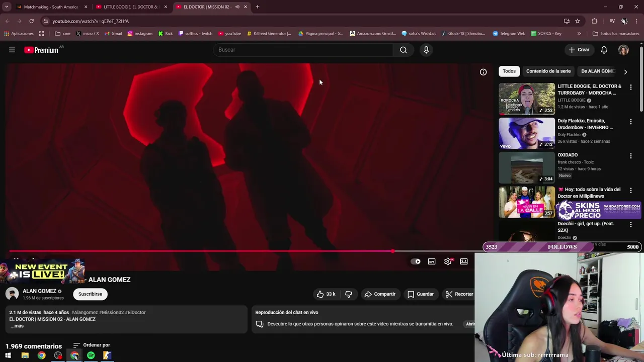Image resolution: width=644 pixels, height=362 pixels.
Task: Click the search magnifier button
Action: pos(403,50)
